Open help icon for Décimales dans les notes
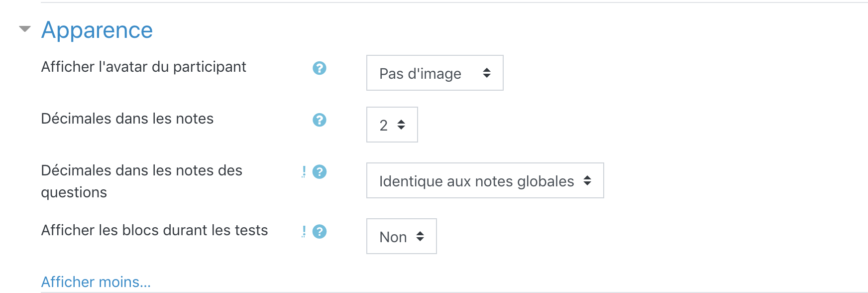This screenshot has height=293, width=868. pyautogui.click(x=320, y=120)
